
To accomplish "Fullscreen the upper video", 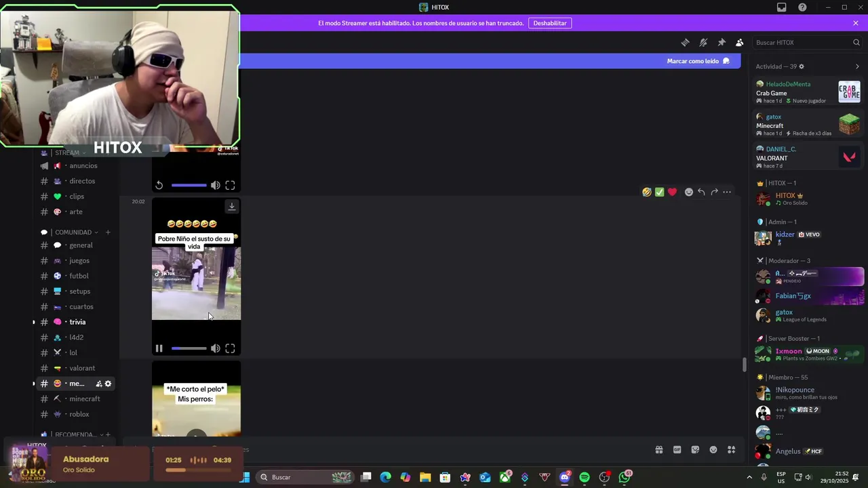I will point(230,185).
